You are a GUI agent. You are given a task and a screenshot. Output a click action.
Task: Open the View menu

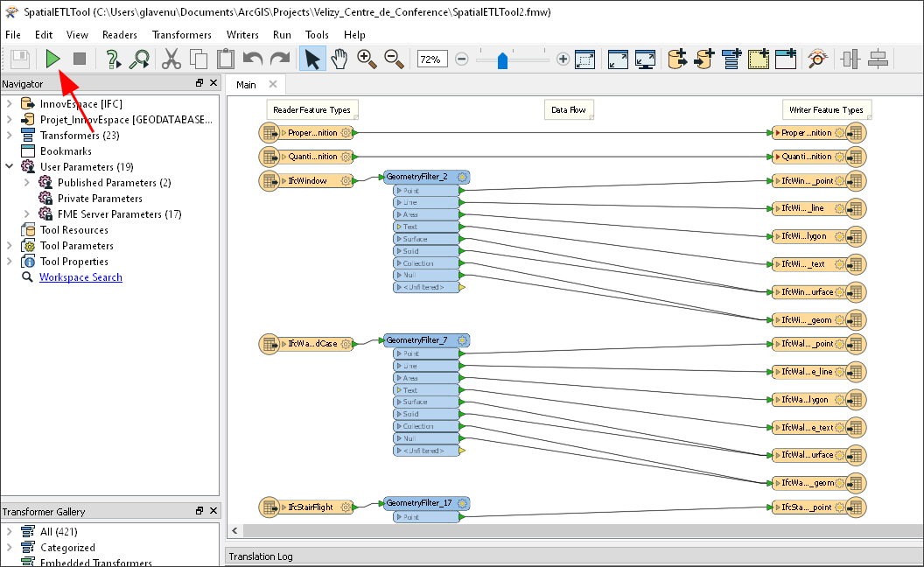tap(77, 35)
